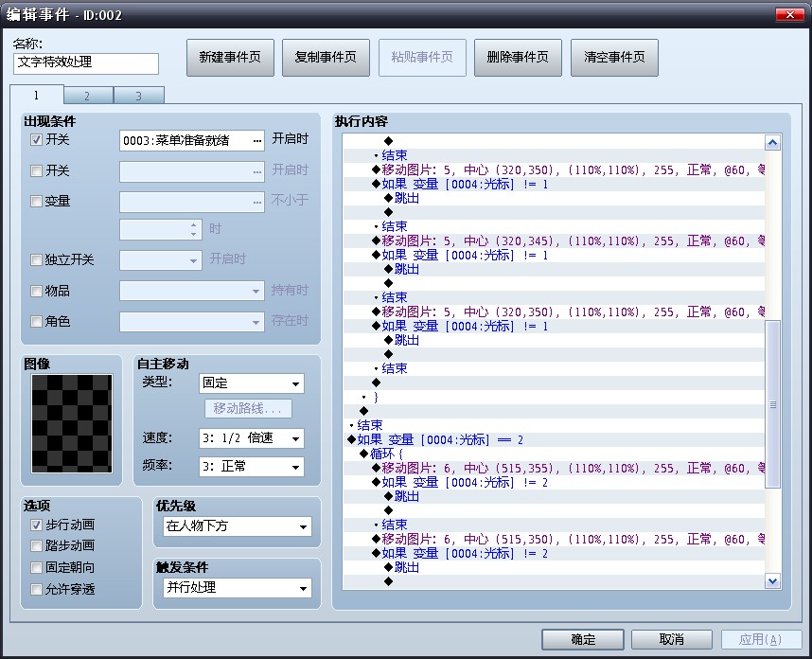
Task: Uncheck the first 开关 condition checkbox
Action: pos(36,140)
